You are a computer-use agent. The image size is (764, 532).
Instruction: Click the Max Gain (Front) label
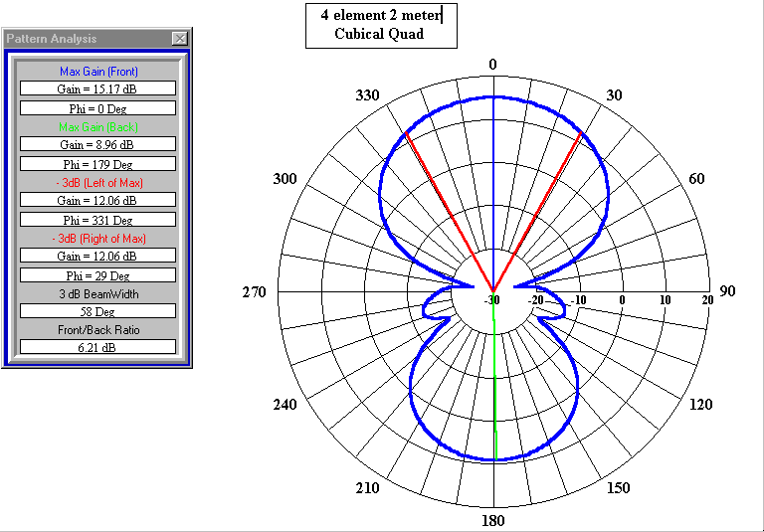tap(97, 72)
